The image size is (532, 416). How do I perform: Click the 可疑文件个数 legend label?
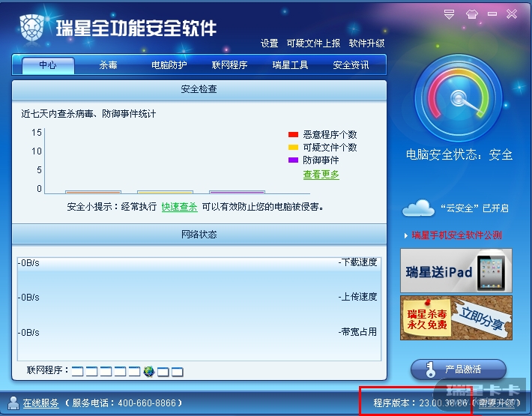(x=330, y=147)
